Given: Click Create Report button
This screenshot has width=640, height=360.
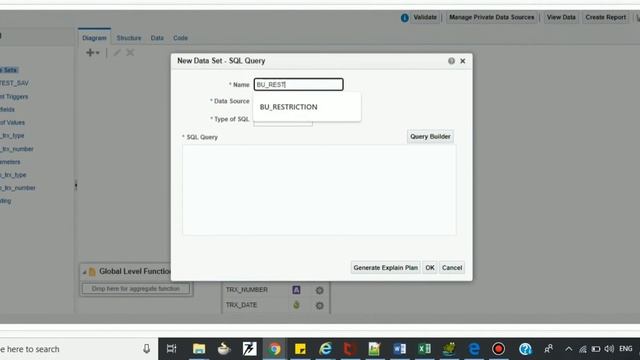Looking at the screenshot, I should click(x=605, y=17).
